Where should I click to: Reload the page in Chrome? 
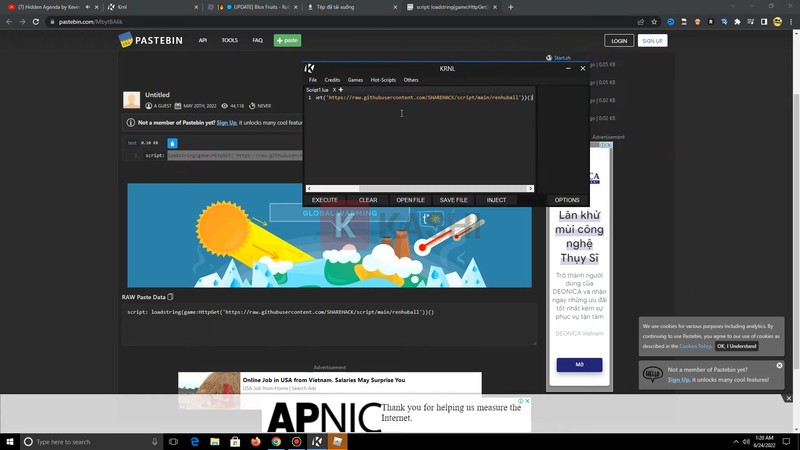(x=37, y=21)
